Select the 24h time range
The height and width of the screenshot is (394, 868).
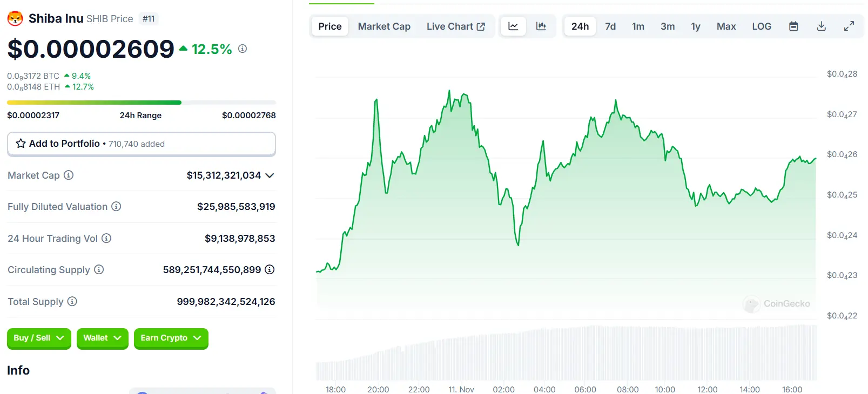pyautogui.click(x=580, y=26)
